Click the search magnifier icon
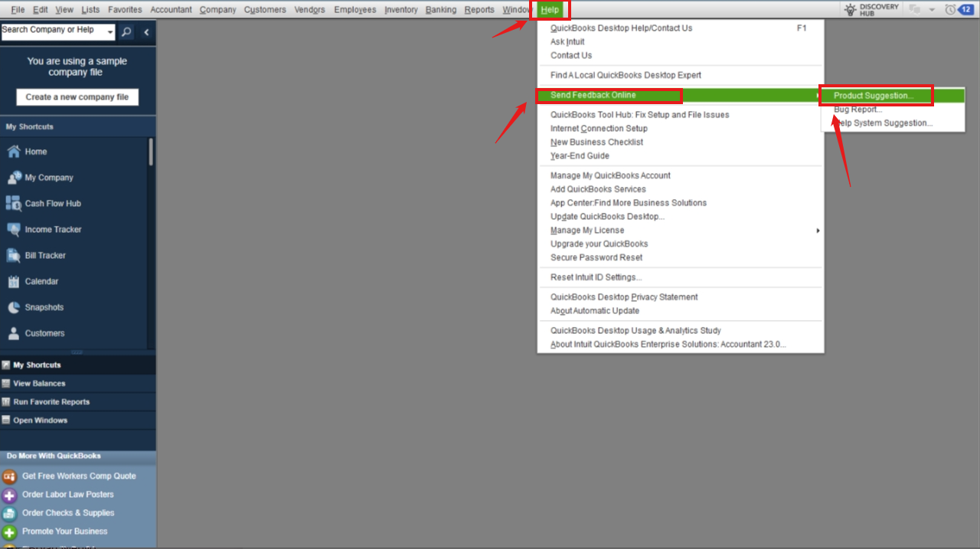 127,31
